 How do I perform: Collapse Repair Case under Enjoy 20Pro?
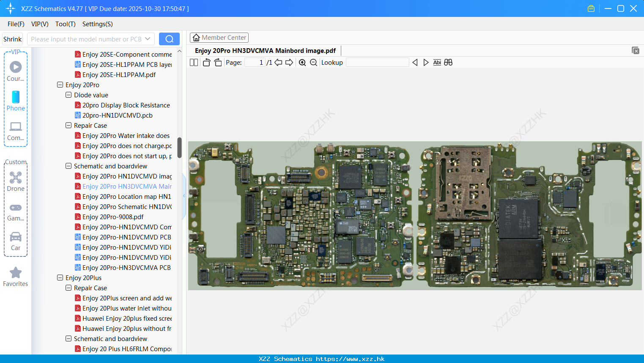[x=69, y=125]
